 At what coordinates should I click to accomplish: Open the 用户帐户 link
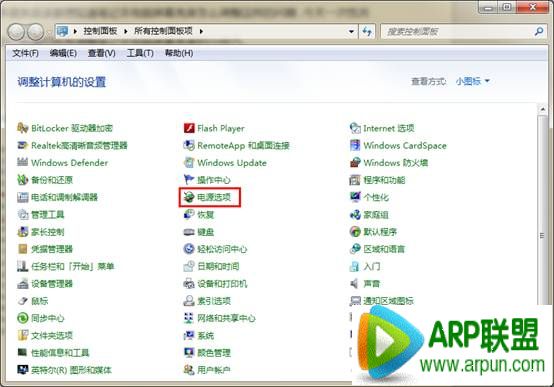click(214, 370)
